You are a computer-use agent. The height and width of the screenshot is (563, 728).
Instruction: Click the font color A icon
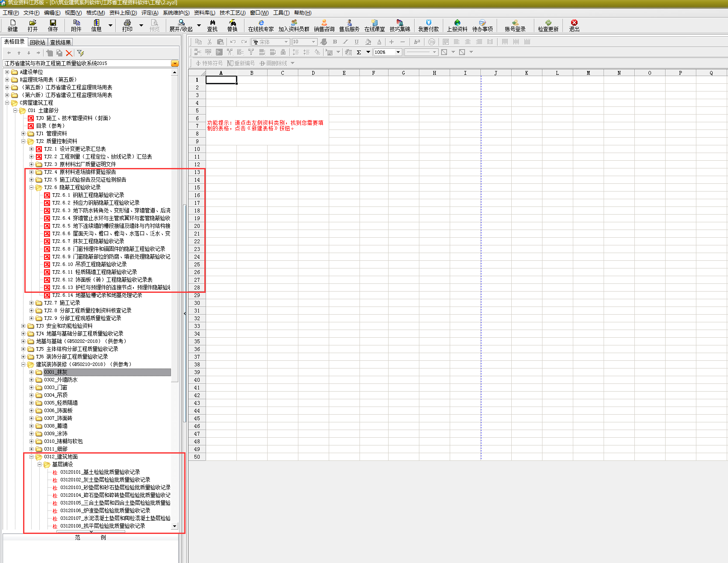(x=379, y=42)
